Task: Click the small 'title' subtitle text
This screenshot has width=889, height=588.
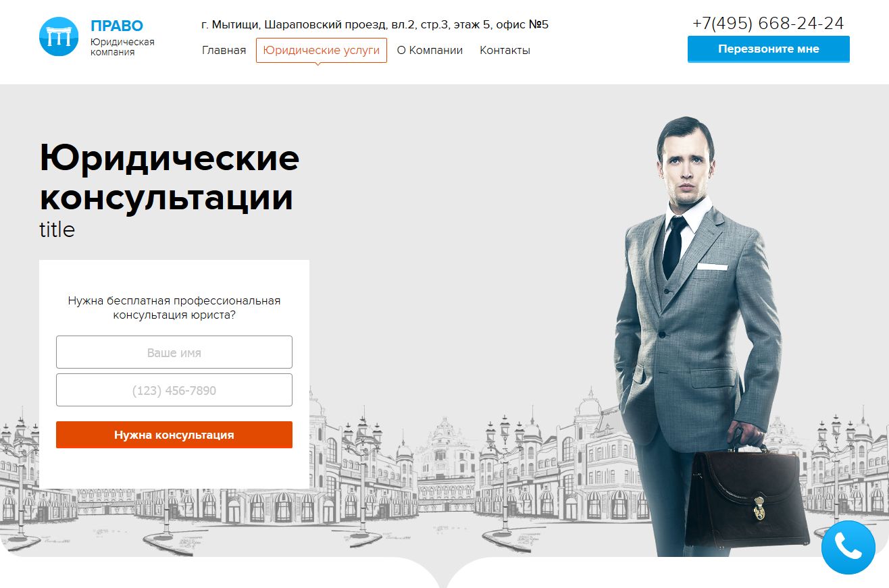Action: tap(57, 230)
